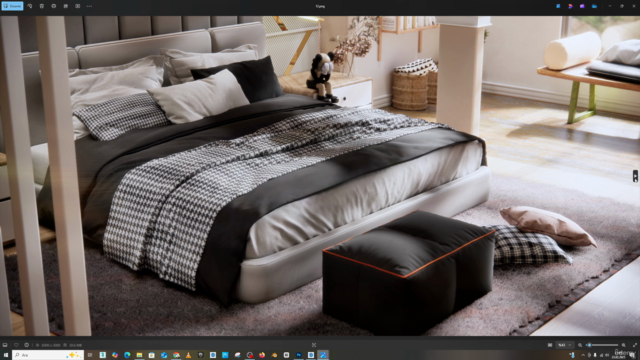Click the taskbar search box
The width and height of the screenshot is (640, 360).
[x=48, y=355]
